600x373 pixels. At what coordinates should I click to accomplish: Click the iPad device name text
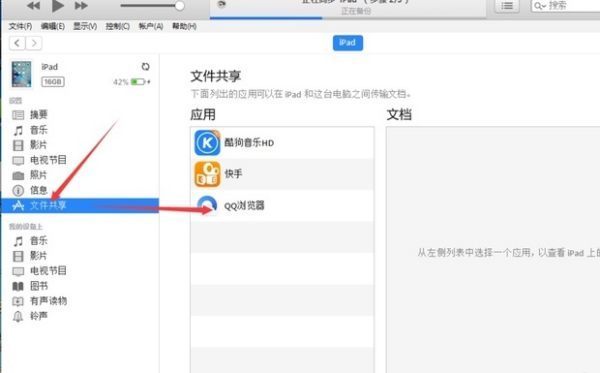coord(50,67)
